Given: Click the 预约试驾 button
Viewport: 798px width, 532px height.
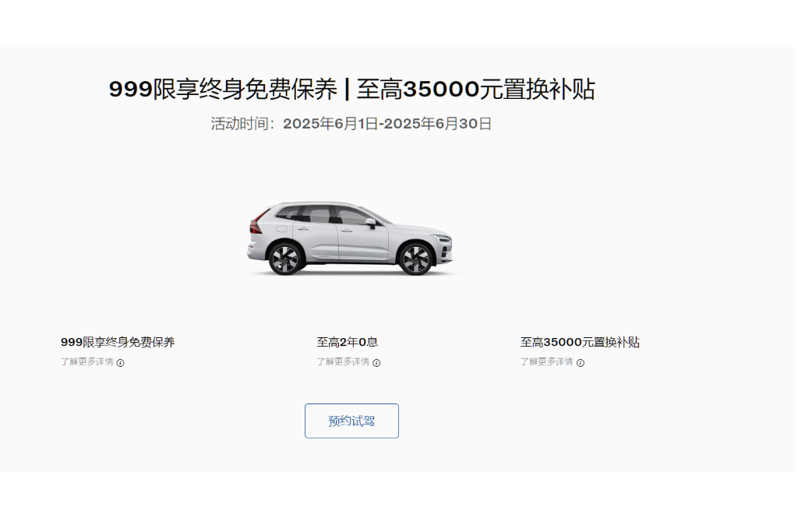Looking at the screenshot, I should coord(351,421).
